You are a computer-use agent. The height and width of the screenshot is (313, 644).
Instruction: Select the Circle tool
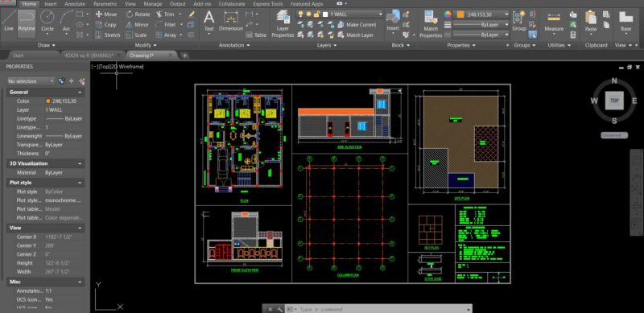pyautogui.click(x=47, y=22)
